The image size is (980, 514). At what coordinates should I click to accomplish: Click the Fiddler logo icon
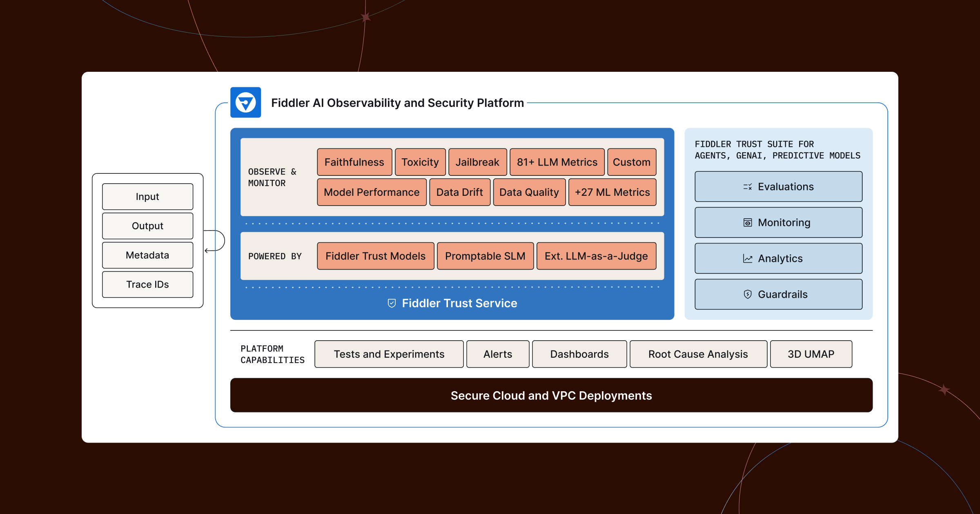pyautogui.click(x=246, y=102)
